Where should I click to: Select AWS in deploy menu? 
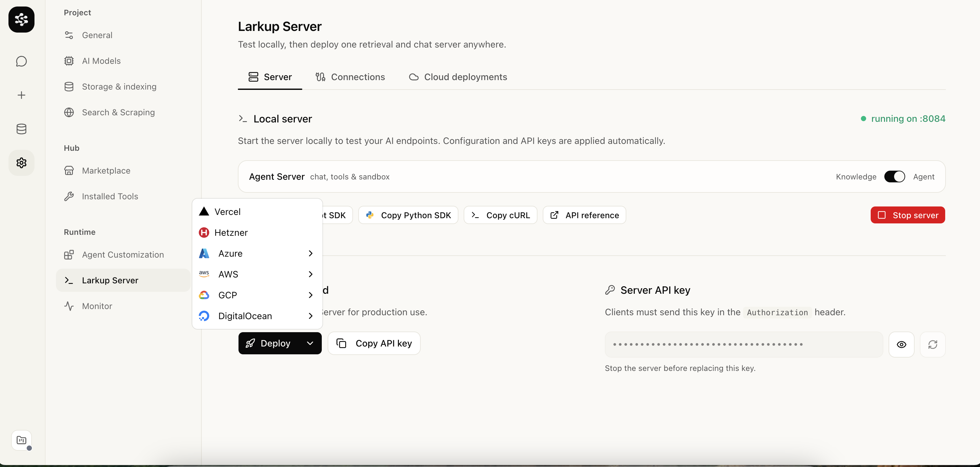tap(257, 274)
